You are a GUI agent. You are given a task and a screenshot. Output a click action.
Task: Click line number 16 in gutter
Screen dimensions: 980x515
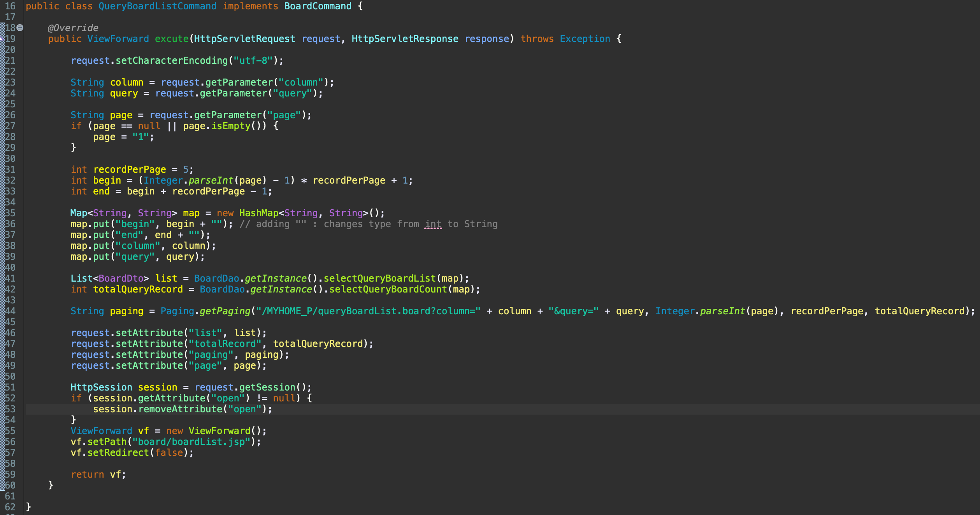(x=10, y=6)
